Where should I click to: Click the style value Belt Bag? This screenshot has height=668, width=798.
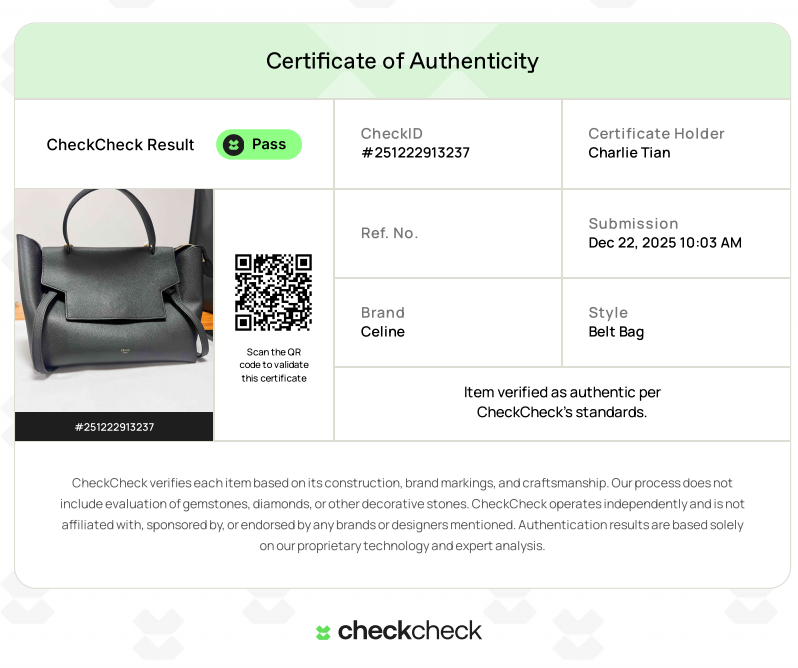click(616, 332)
